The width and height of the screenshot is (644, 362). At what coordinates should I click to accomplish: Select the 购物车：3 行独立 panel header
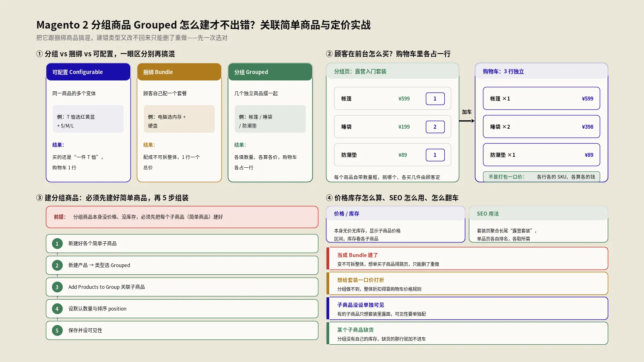541,71
